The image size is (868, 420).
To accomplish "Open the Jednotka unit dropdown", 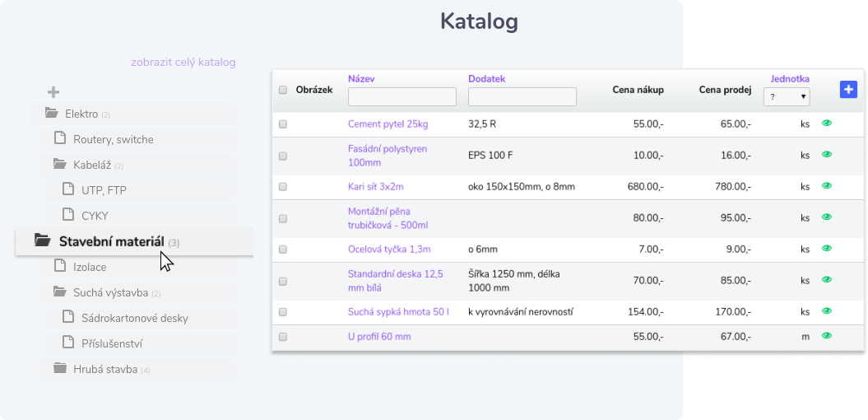I will [x=787, y=97].
